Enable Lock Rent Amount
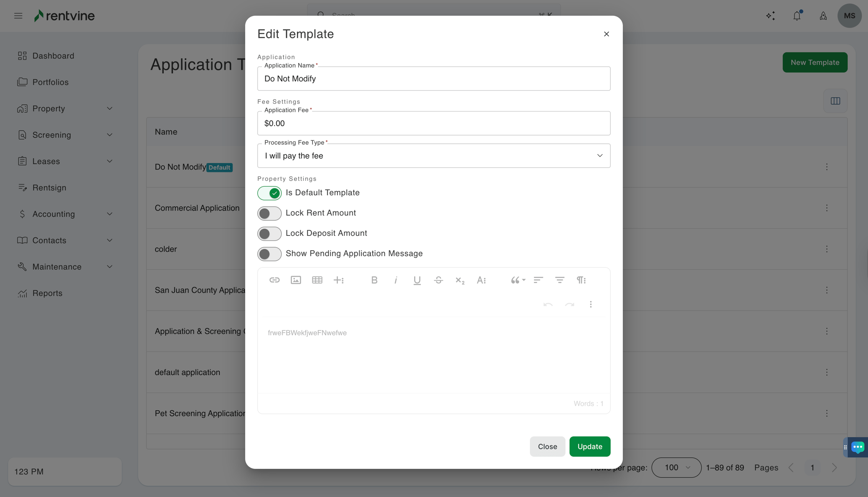Image resolution: width=868 pixels, height=497 pixels. point(269,213)
